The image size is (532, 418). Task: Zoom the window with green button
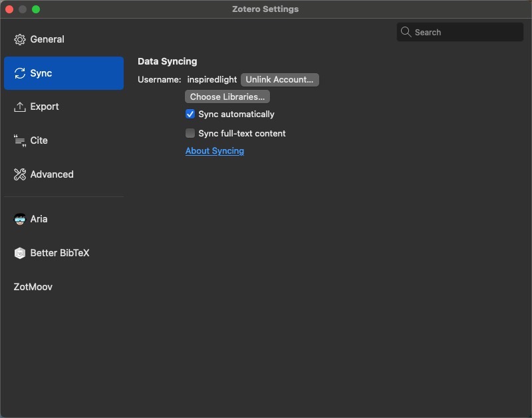(36, 9)
